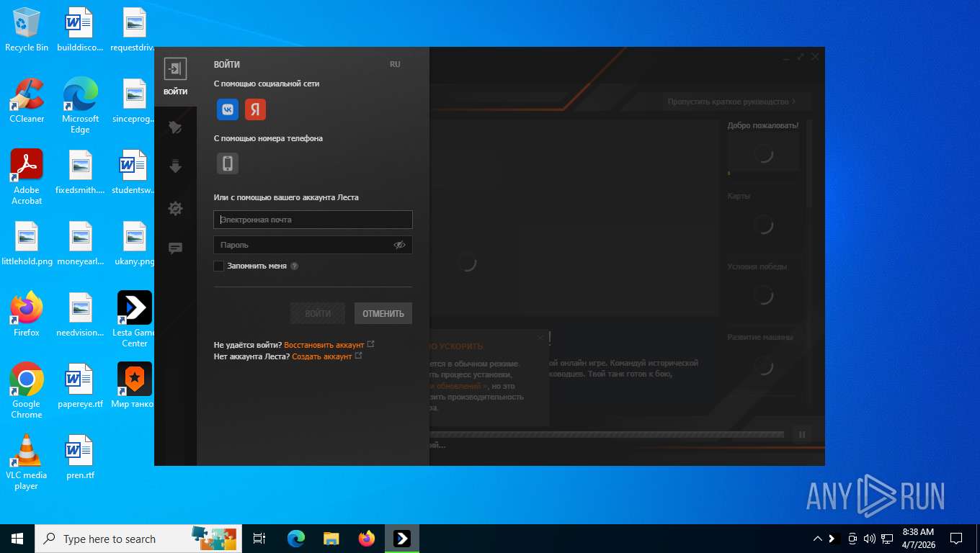This screenshot has width=980, height=553.
Task: Open Microsoft Edge desktop shortcut
Action: coord(80,106)
